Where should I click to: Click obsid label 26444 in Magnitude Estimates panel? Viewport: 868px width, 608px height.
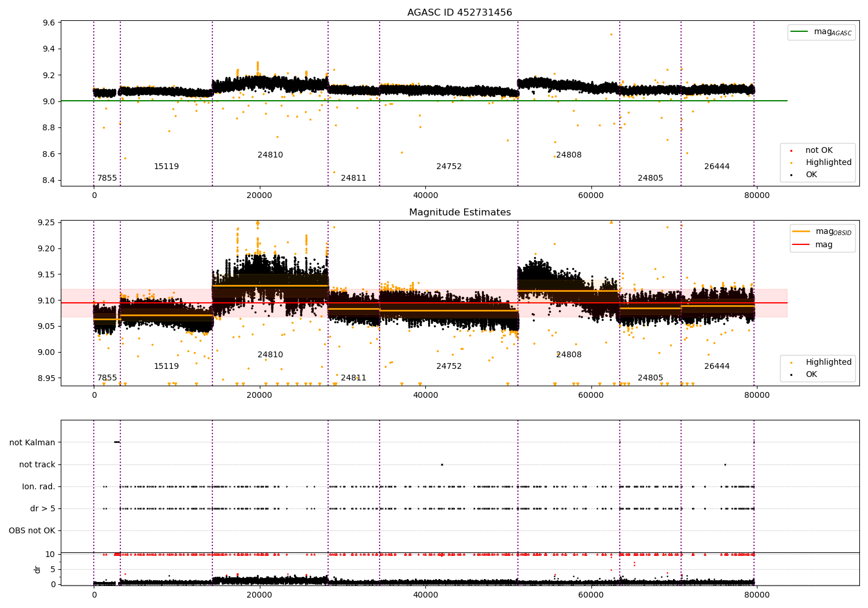[x=717, y=367]
